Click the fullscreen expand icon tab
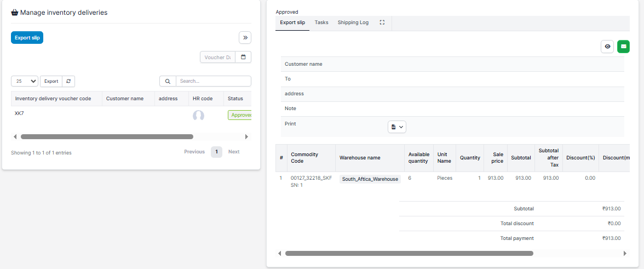Viewport: 644px width, 269px height. [x=382, y=22]
